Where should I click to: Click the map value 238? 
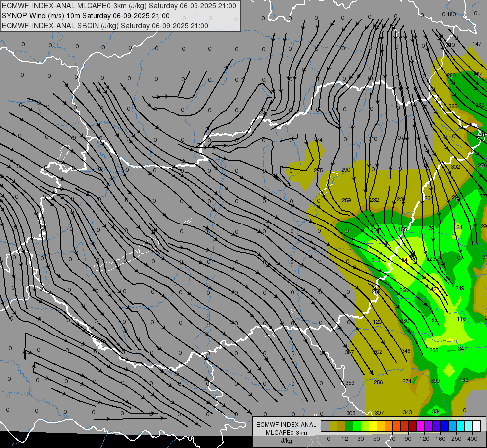click(x=401, y=199)
